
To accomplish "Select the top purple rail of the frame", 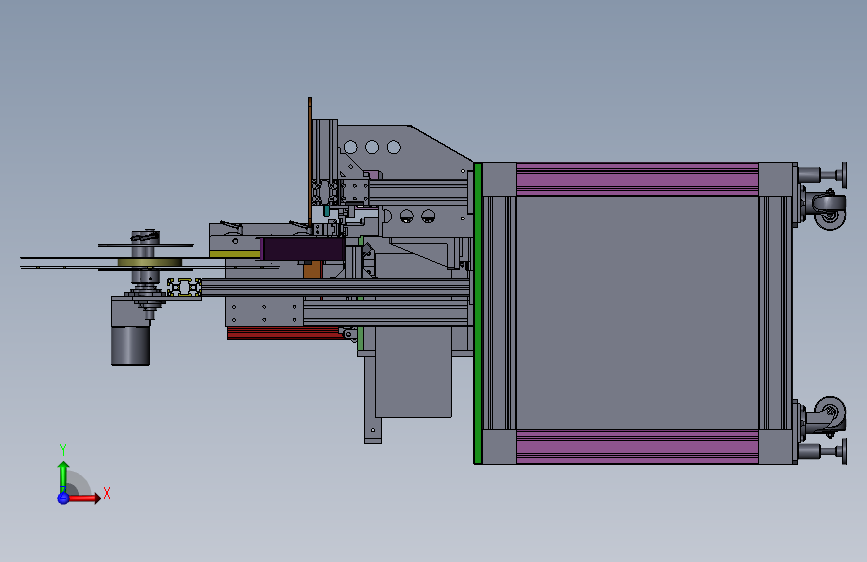I will coord(637,179).
